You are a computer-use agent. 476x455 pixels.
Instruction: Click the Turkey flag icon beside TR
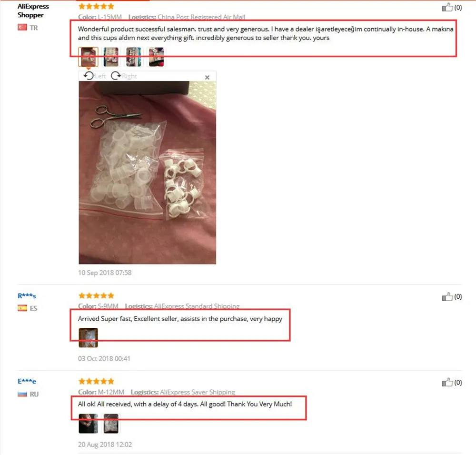pyautogui.click(x=22, y=27)
